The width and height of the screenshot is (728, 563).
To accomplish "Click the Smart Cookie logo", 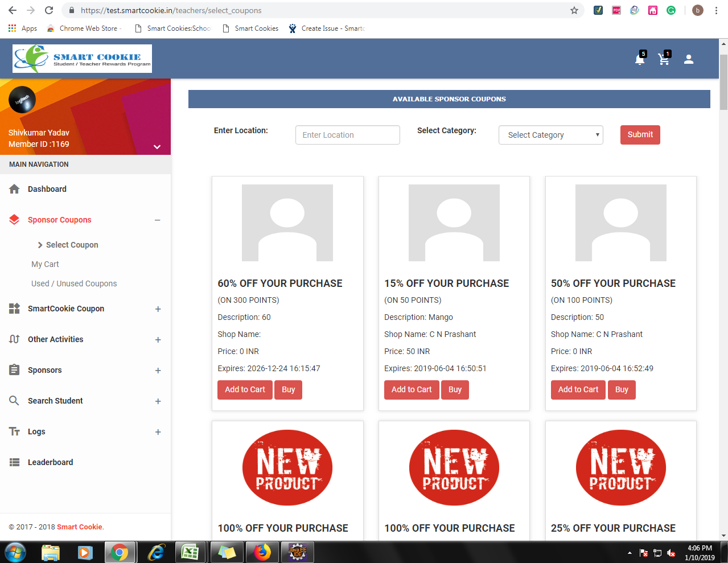I will point(82,59).
